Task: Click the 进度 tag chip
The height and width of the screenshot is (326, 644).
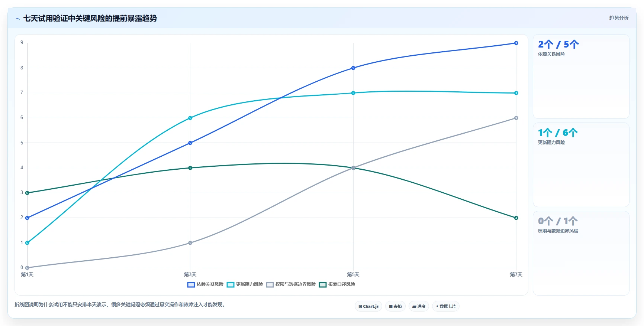Action: [419, 306]
